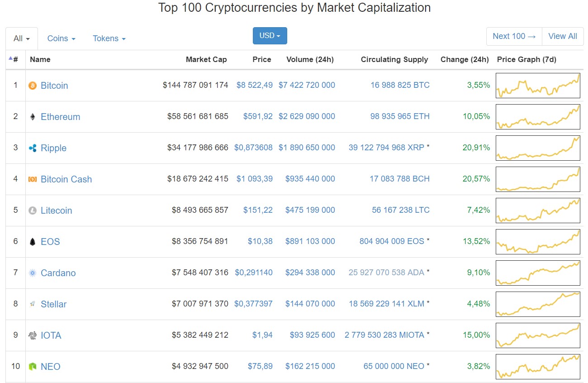
Task: Click the View All button
Action: click(x=563, y=36)
